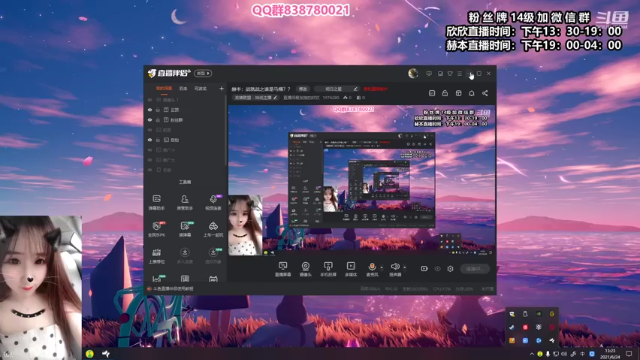Screen dimensions: 640x360
Task: Open the toolbox microphone tool with purple badge
Action: click(x=213, y=202)
